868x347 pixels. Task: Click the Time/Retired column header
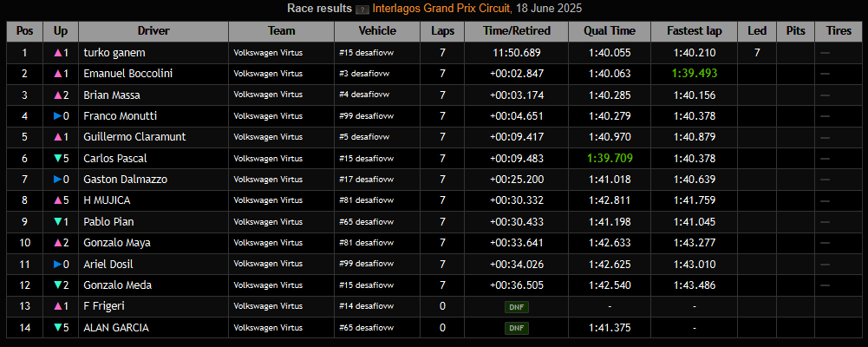tap(517, 31)
